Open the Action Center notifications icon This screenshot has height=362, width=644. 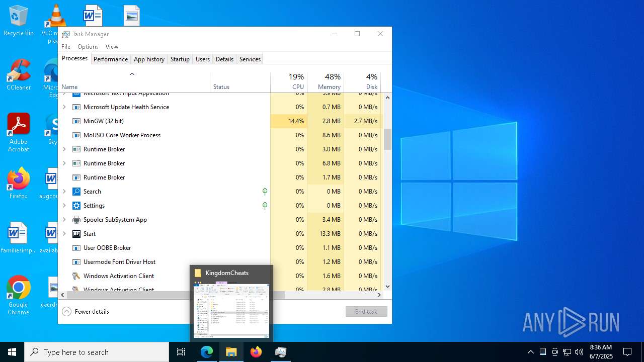[627, 352]
